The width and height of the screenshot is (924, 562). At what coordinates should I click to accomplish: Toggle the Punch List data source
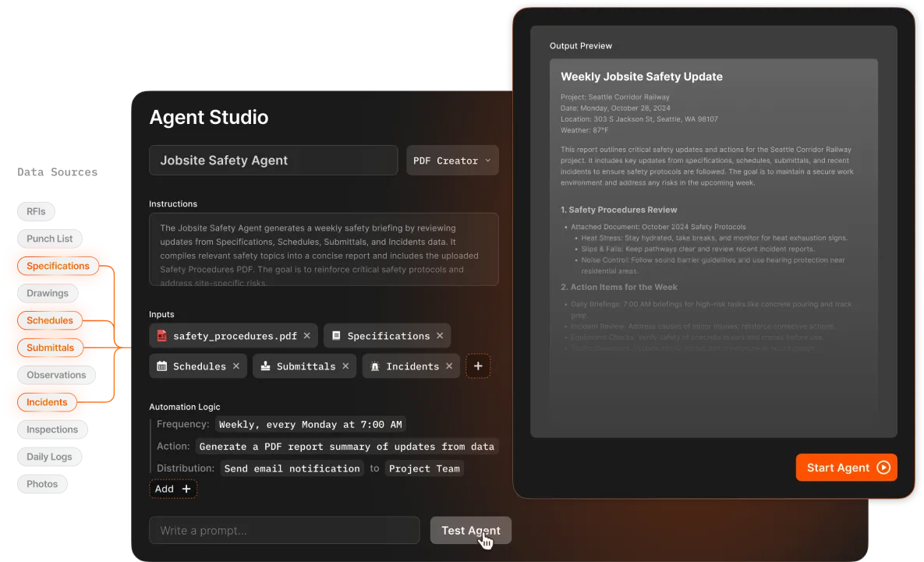49,239
